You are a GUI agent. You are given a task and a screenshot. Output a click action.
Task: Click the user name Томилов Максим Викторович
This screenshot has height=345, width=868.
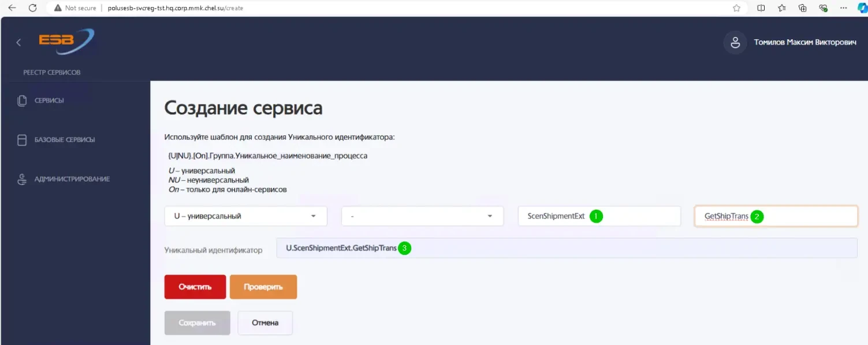pos(805,42)
